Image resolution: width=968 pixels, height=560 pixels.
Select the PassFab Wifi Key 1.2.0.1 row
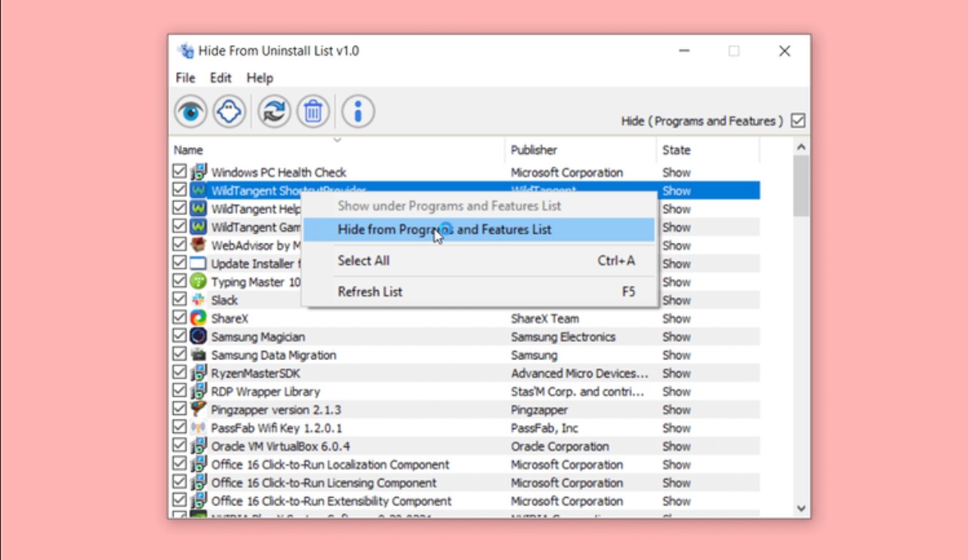[465, 428]
